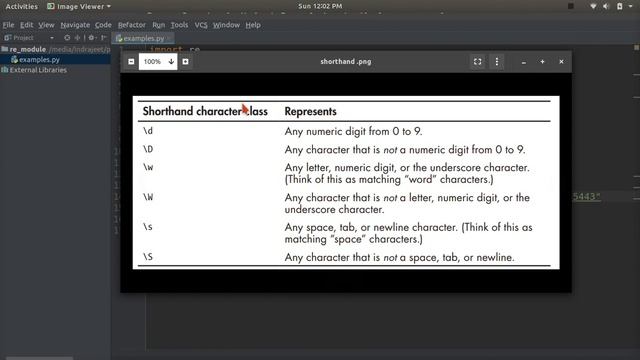Open the 100% zoom level dropdown
This screenshot has height=360, width=640.
[158, 62]
